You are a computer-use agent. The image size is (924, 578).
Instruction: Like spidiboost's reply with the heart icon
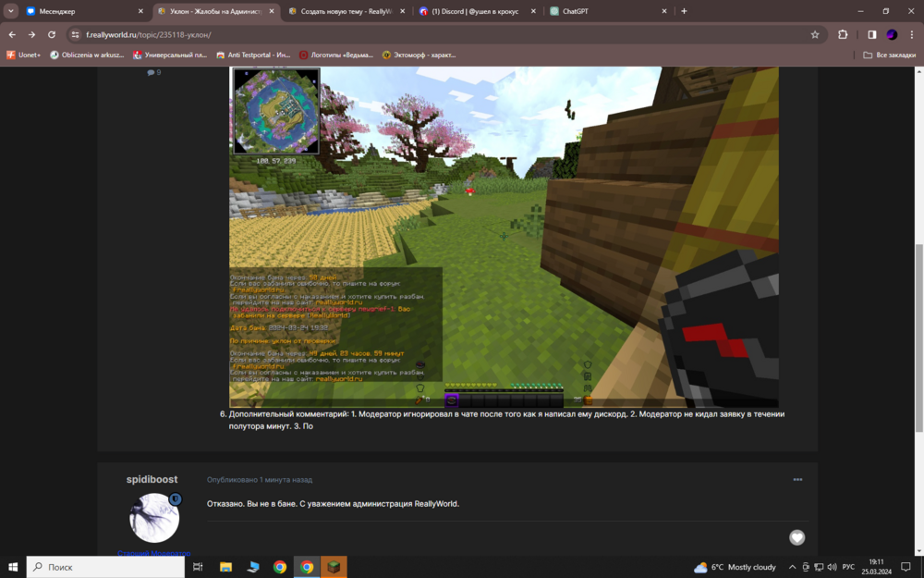tap(796, 537)
